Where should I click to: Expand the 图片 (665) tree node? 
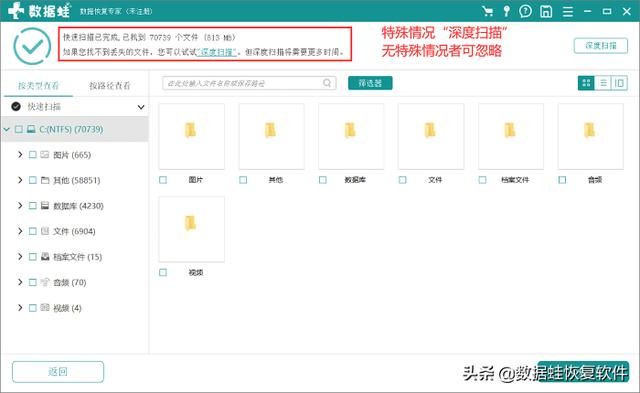point(20,155)
